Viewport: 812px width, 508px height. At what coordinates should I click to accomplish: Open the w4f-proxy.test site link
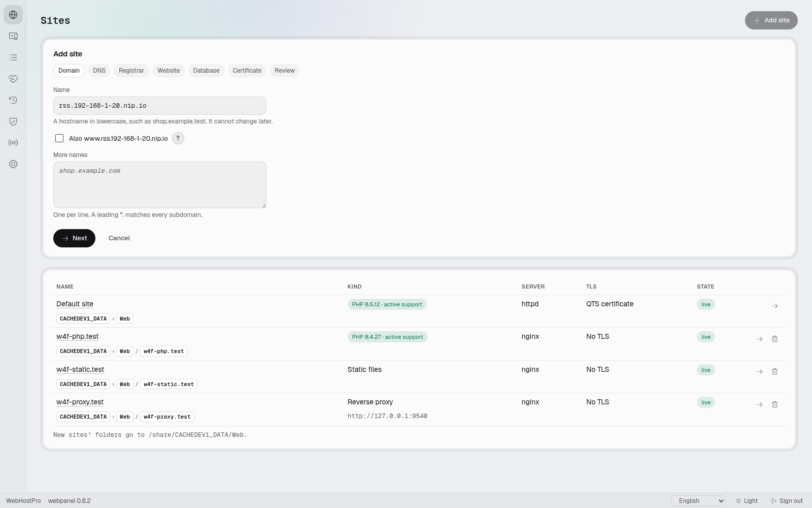tap(80, 402)
